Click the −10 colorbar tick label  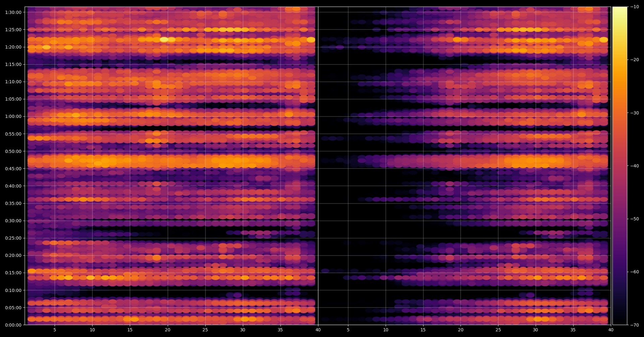click(x=635, y=7)
